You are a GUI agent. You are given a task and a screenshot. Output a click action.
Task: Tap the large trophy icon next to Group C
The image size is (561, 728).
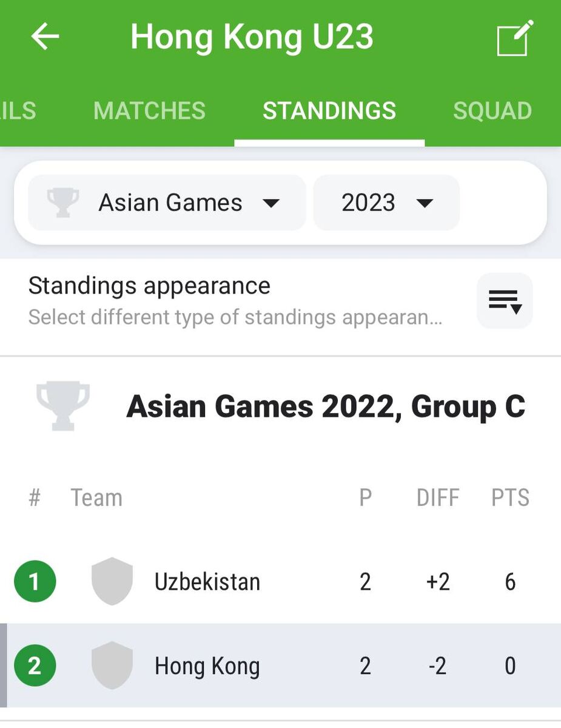[x=63, y=406]
